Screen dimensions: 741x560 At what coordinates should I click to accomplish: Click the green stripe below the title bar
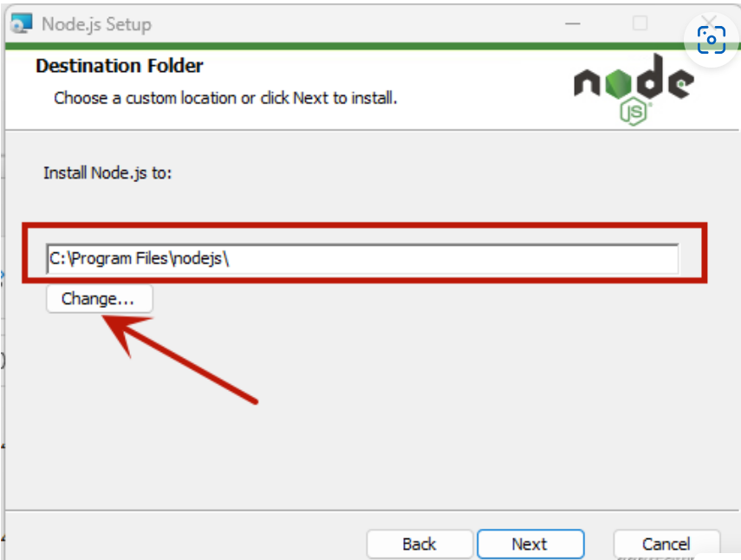(347, 47)
